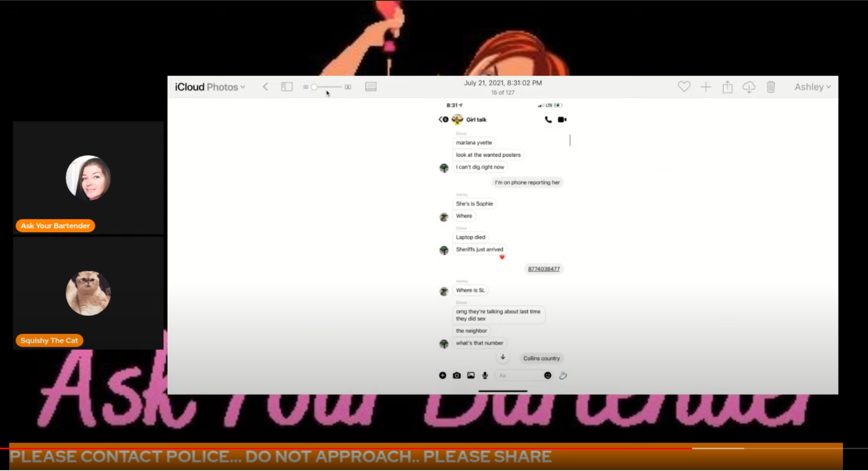Show the filmstrip view icon
This screenshot has width=868, height=471.
point(371,86)
